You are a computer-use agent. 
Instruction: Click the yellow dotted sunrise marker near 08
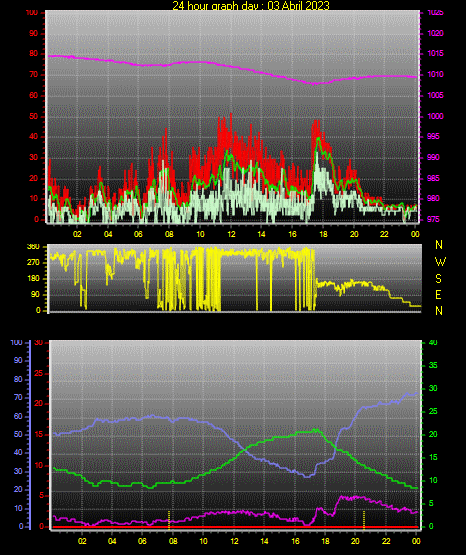point(169,520)
